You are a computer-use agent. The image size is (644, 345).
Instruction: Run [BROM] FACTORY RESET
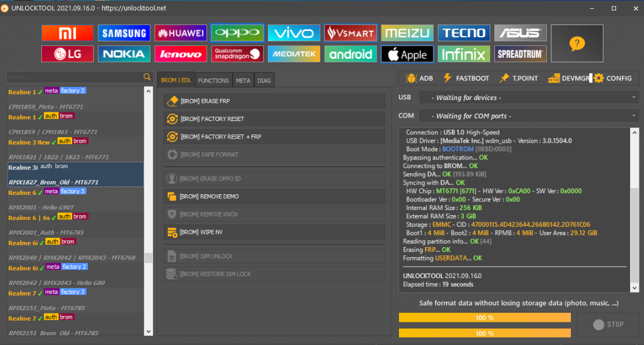point(274,119)
